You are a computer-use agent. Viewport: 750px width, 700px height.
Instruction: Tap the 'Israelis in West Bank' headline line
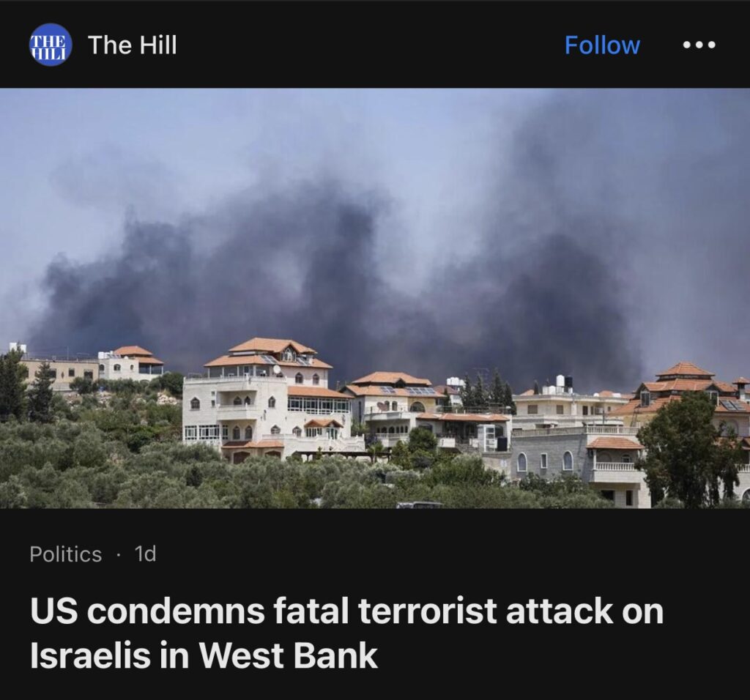tap(204, 655)
